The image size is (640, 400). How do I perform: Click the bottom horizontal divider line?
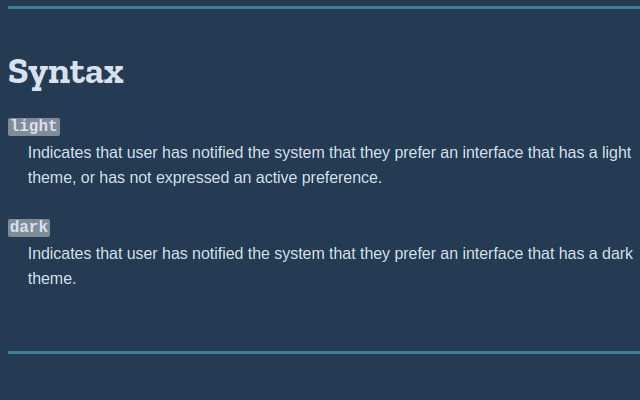[x=324, y=352]
